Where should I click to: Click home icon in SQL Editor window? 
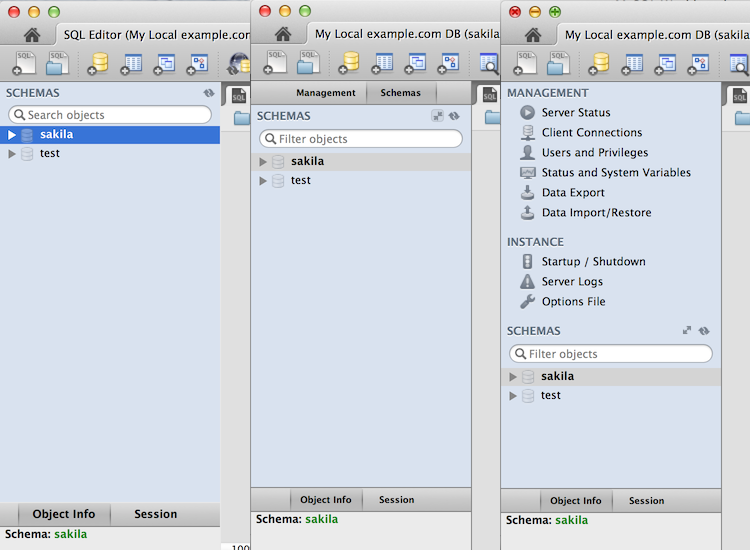[x=32, y=34]
